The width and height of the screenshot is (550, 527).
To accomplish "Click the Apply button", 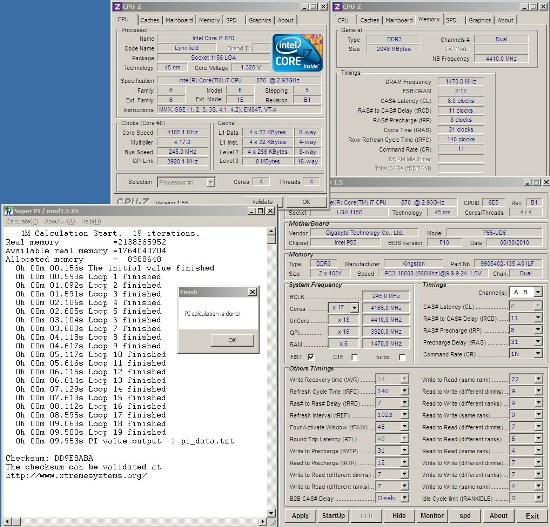I will click(x=300, y=515).
